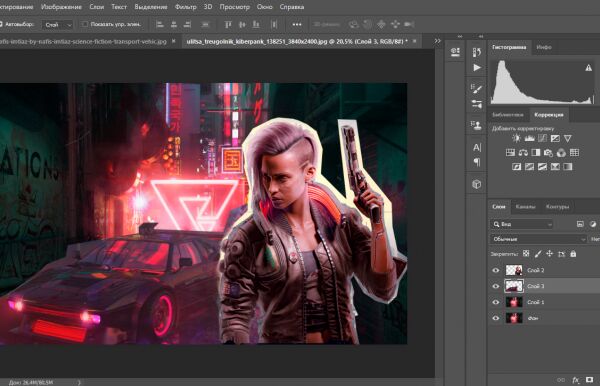Image resolution: width=600 pixels, height=386 pixels.
Task: Open the Properties panel icon in left dock column
Action: (455, 52)
